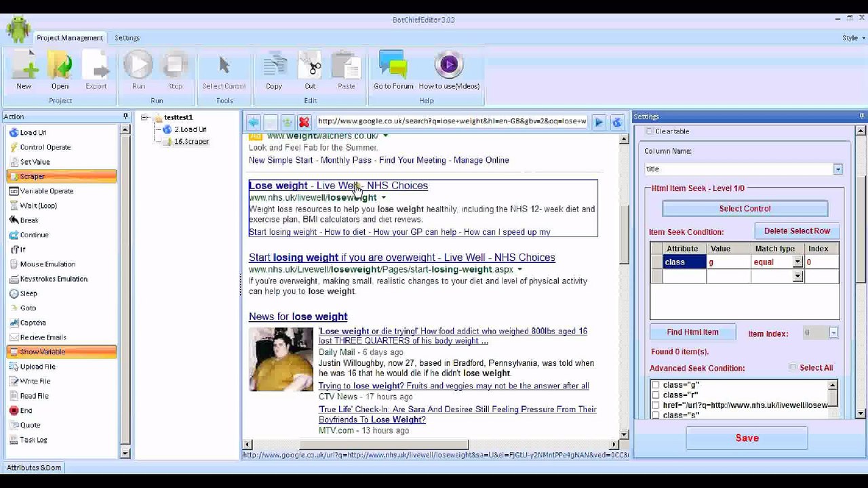Save the scraper settings

[x=747, y=438]
